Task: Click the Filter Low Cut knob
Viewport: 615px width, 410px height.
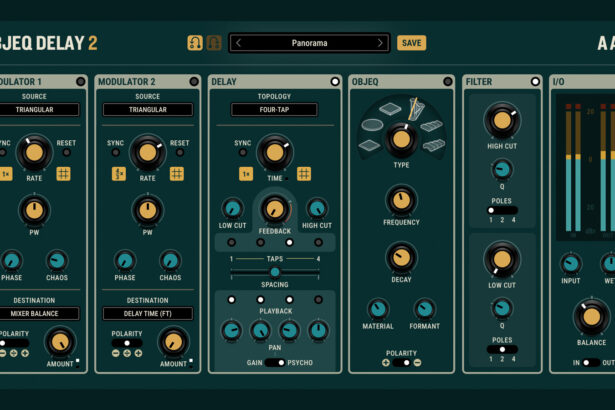Action: point(502,259)
